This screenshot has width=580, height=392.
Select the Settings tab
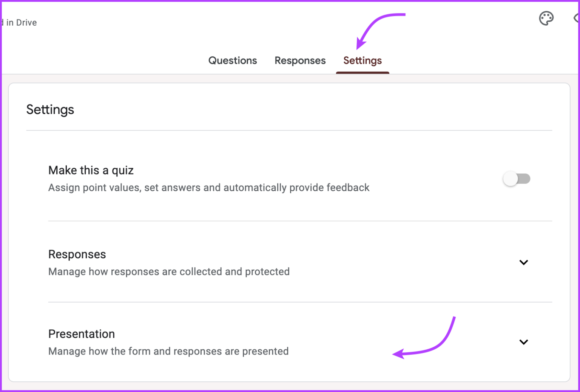pyautogui.click(x=362, y=60)
